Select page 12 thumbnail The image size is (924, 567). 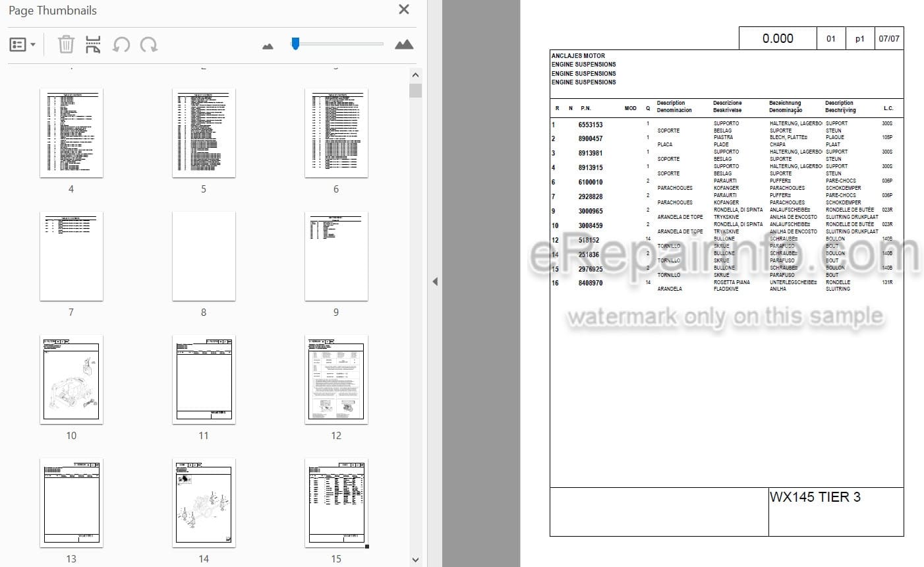336,380
